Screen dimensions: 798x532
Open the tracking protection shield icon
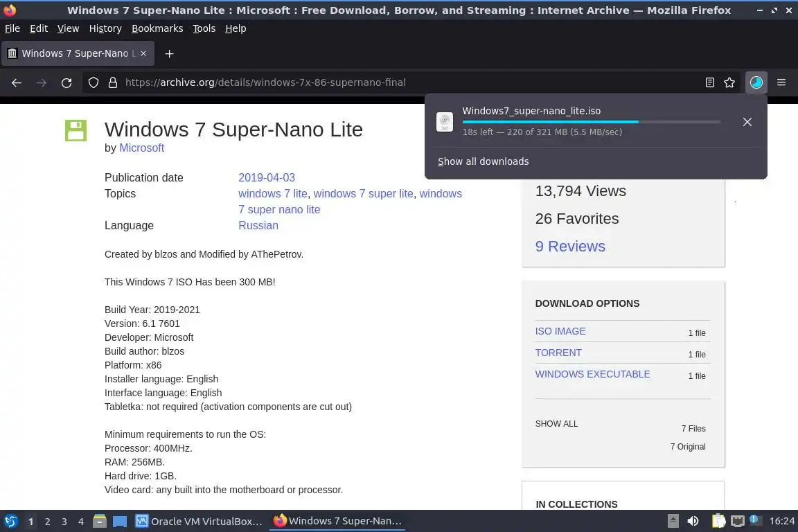(93, 82)
